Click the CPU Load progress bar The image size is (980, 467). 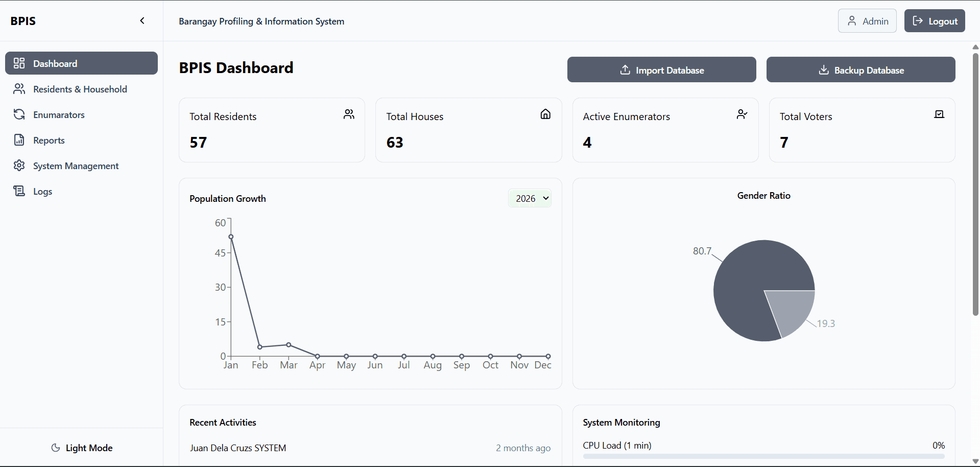point(763,456)
